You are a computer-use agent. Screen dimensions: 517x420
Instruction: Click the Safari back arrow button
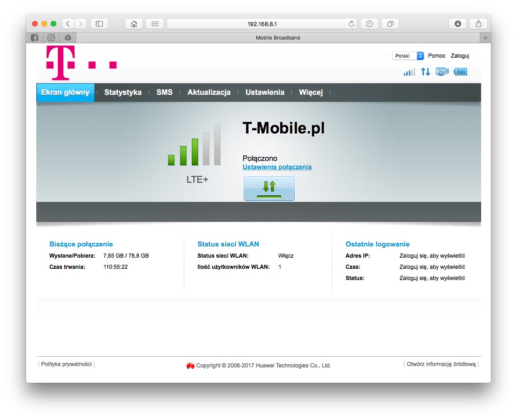[68, 24]
